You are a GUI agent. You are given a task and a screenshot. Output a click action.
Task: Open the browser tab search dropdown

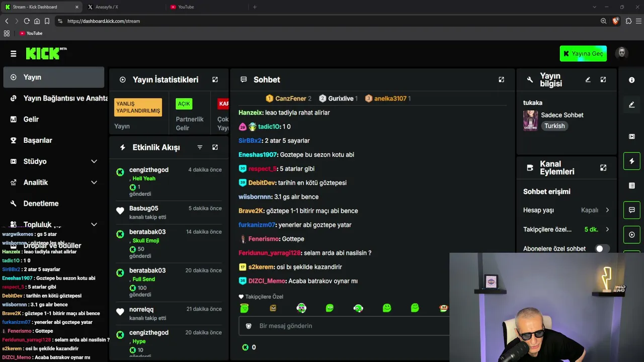594,7
